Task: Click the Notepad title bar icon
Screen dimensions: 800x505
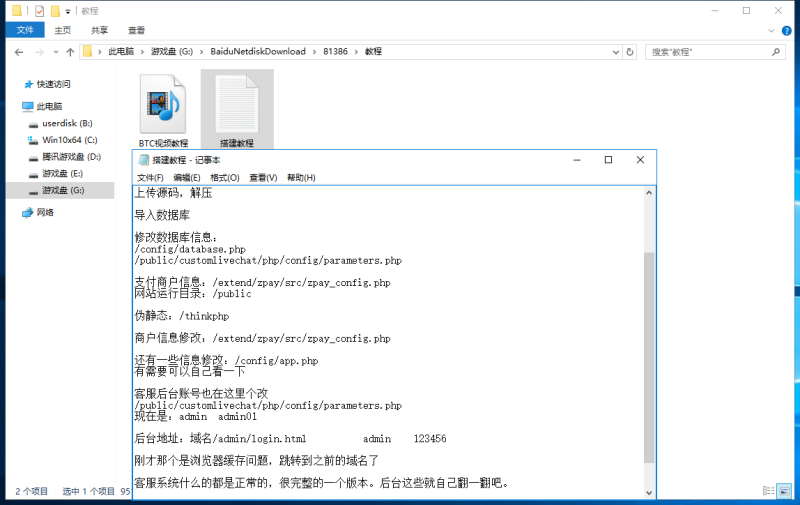Action: [144, 160]
